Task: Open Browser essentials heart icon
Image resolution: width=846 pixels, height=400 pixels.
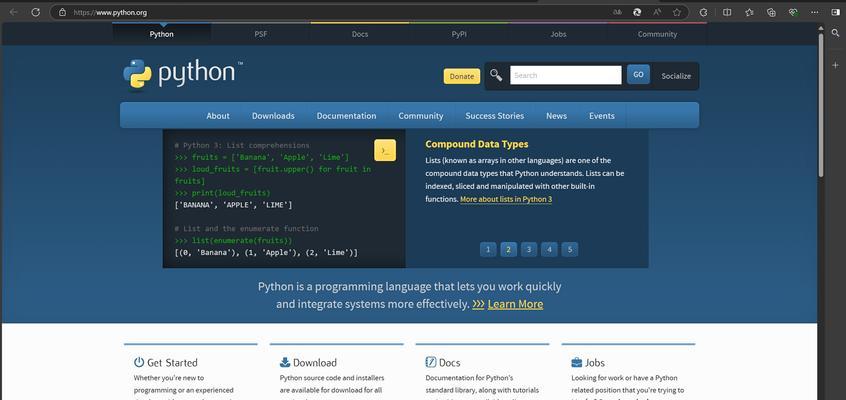Action: tap(793, 12)
